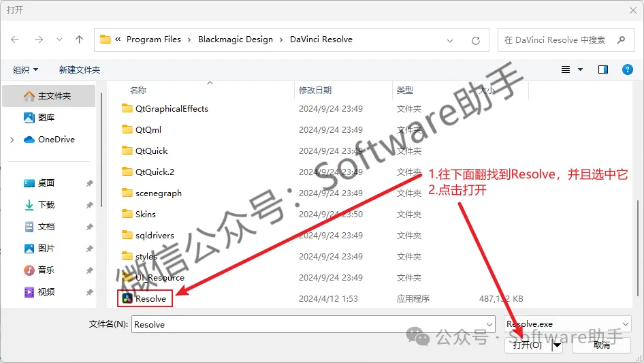Open address bar history dropdown
The width and height of the screenshot is (644, 363).
click(450, 40)
